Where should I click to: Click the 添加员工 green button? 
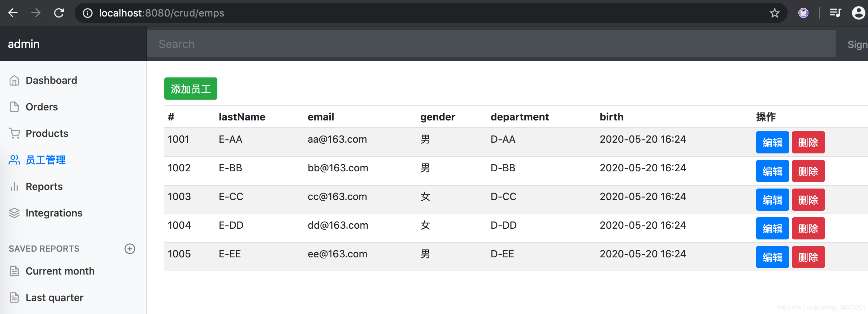191,89
